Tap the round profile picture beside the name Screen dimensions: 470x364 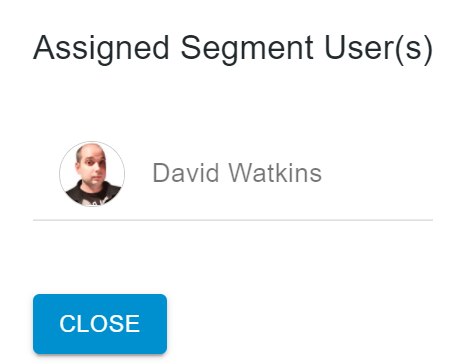pyautogui.click(x=92, y=174)
